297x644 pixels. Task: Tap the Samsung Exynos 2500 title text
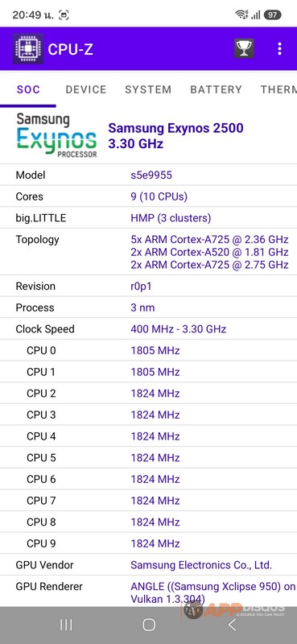click(x=175, y=128)
